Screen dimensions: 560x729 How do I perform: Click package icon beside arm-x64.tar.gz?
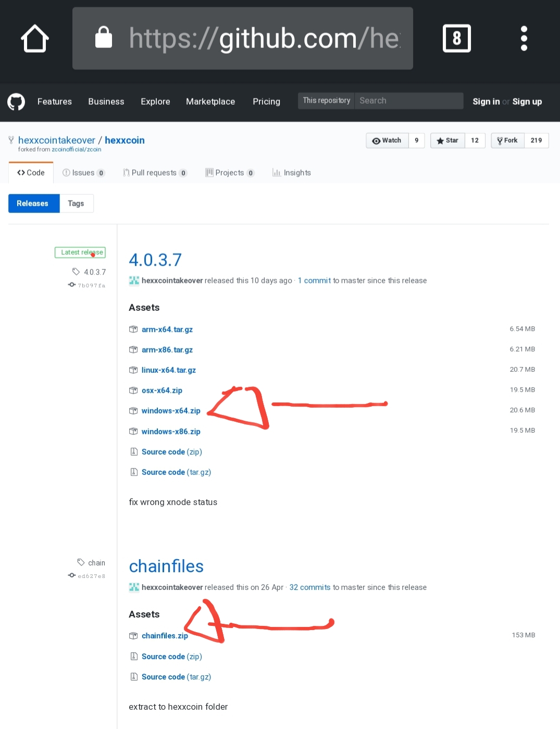tap(133, 330)
